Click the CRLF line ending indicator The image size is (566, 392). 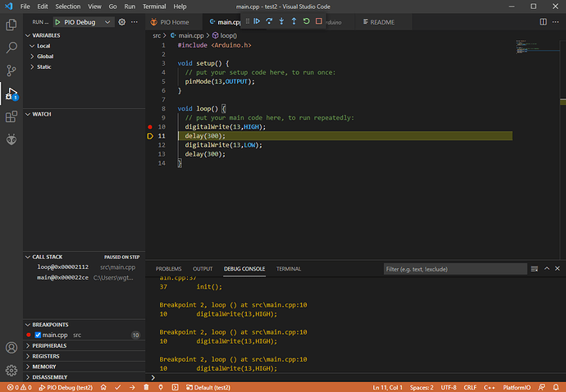469,387
